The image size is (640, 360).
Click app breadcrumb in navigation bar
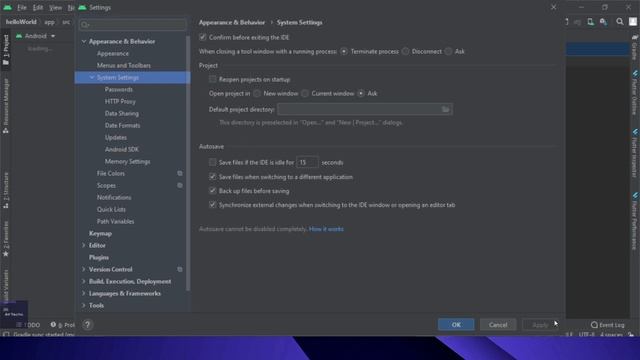point(49,22)
